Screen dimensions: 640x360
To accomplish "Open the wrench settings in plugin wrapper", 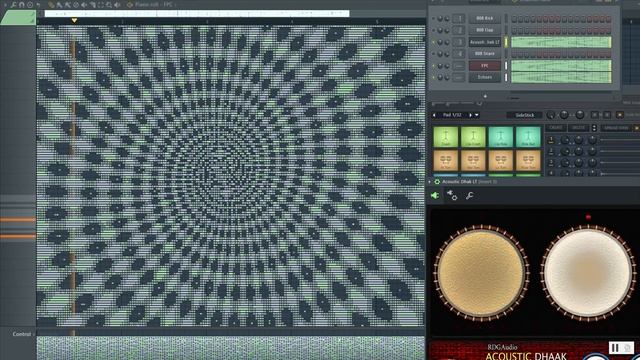I will [x=470, y=196].
